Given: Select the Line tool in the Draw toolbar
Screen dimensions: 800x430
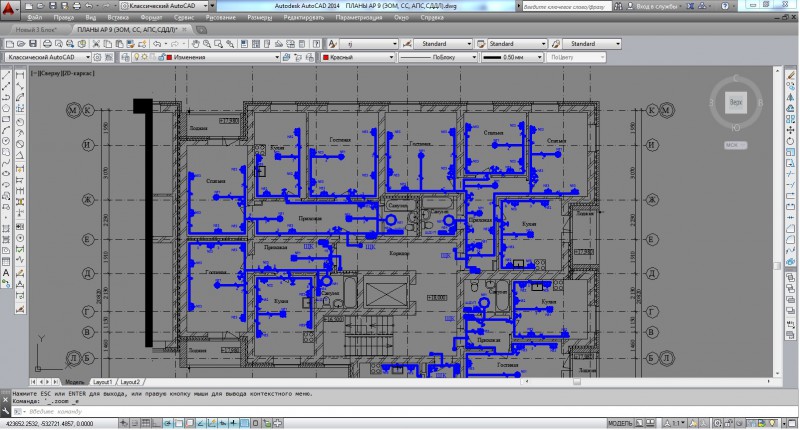Looking at the screenshot, I should point(6,75).
